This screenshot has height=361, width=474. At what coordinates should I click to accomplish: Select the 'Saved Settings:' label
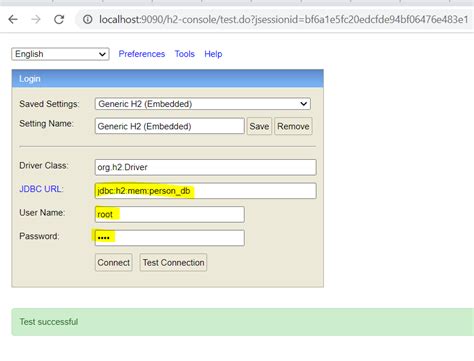point(49,104)
